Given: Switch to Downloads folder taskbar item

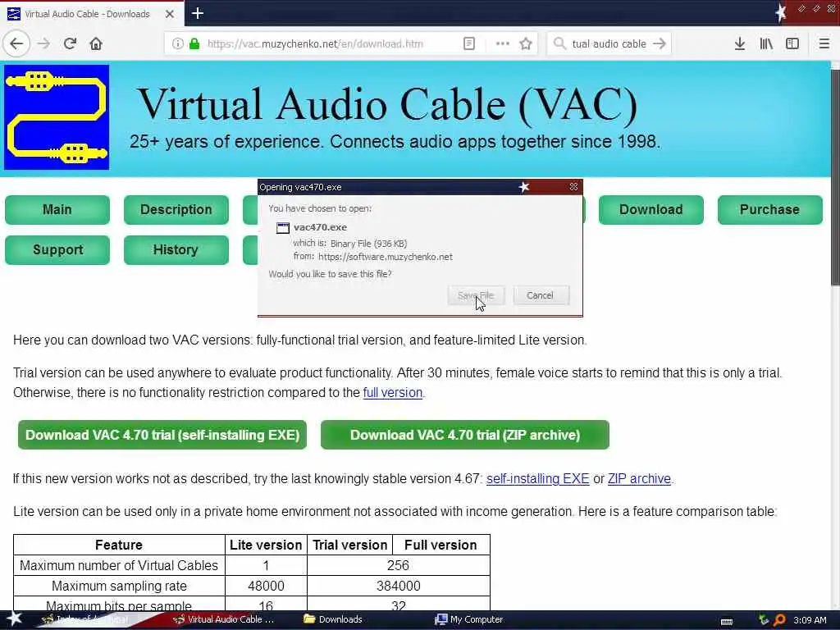Looking at the screenshot, I should (333, 619).
